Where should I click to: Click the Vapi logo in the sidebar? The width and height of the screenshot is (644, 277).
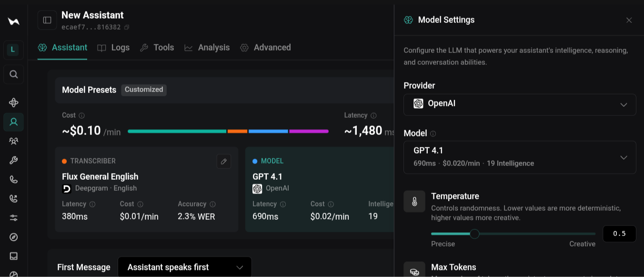pyautogui.click(x=13, y=21)
